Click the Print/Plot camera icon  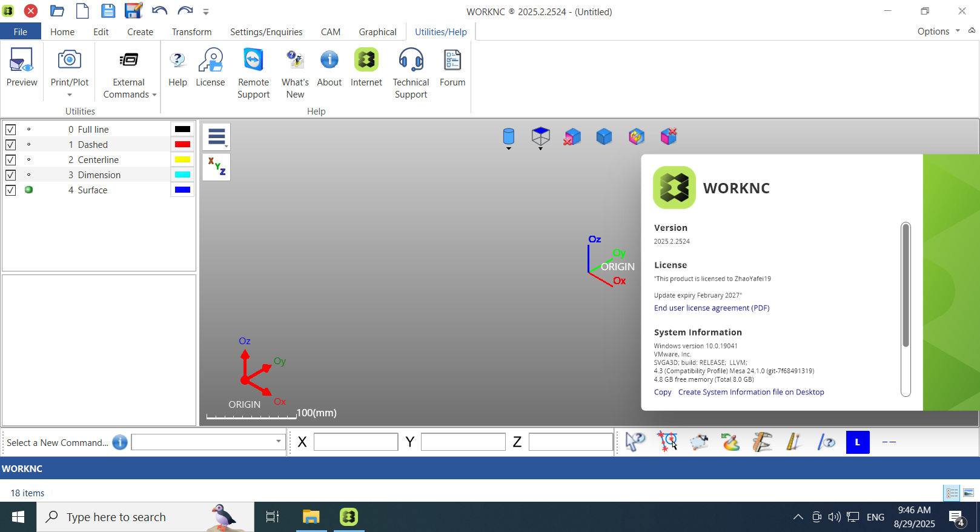point(70,61)
